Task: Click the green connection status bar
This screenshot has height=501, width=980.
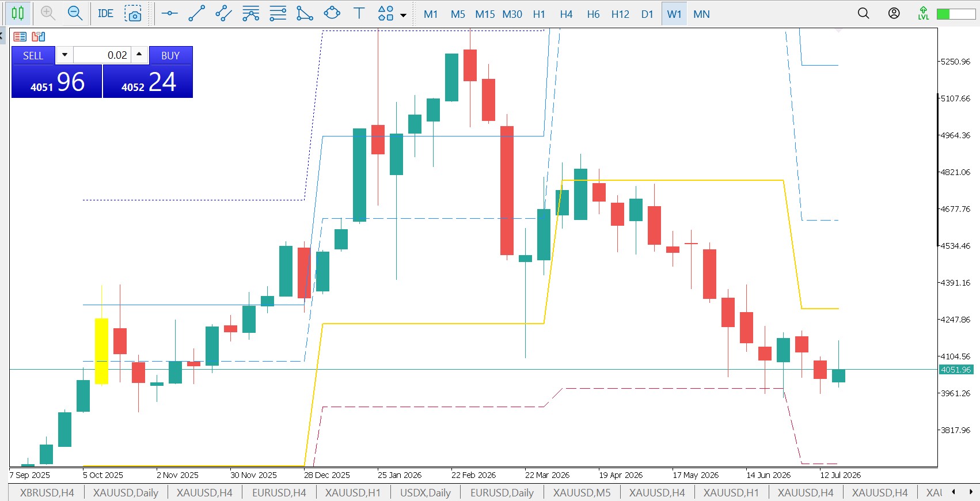Action: [x=956, y=14]
